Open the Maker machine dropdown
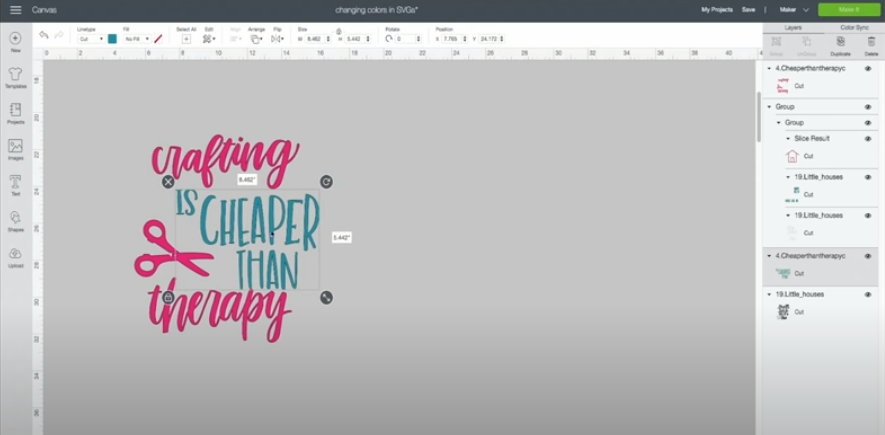The width and height of the screenshot is (885, 435). [x=794, y=10]
